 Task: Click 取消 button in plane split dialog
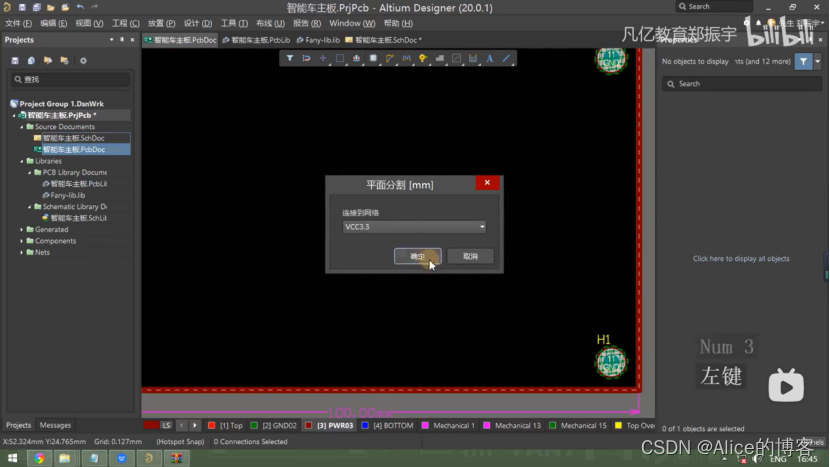click(x=470, y=256)
